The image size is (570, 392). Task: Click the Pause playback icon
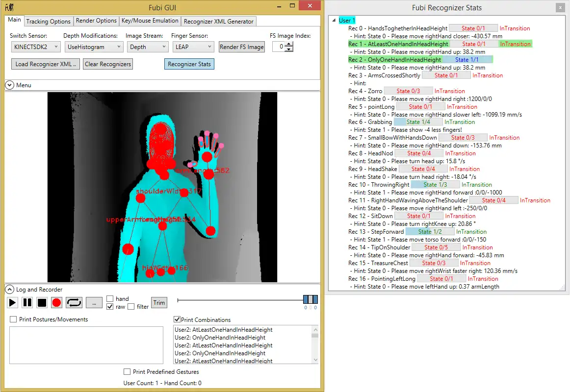click(x=27, y=302)
